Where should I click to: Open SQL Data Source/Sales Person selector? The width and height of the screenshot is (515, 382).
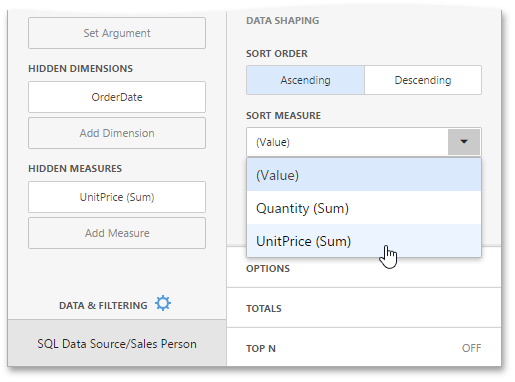(117, 343)
